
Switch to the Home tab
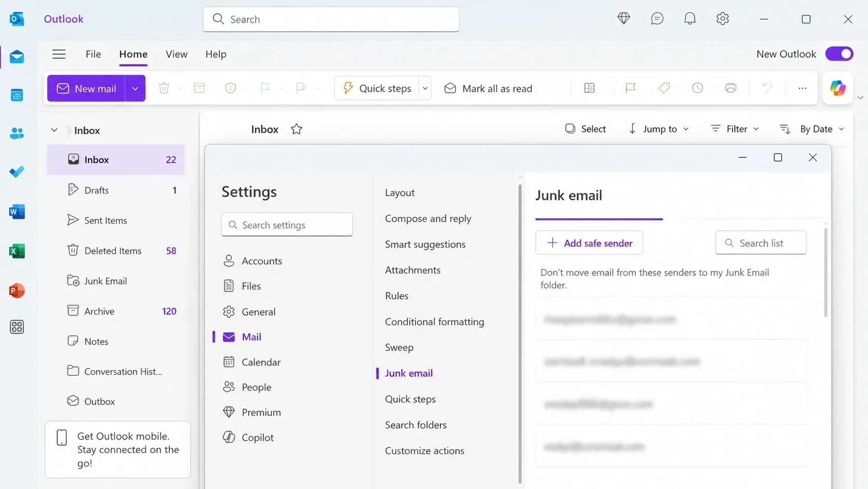click(133, 54)
